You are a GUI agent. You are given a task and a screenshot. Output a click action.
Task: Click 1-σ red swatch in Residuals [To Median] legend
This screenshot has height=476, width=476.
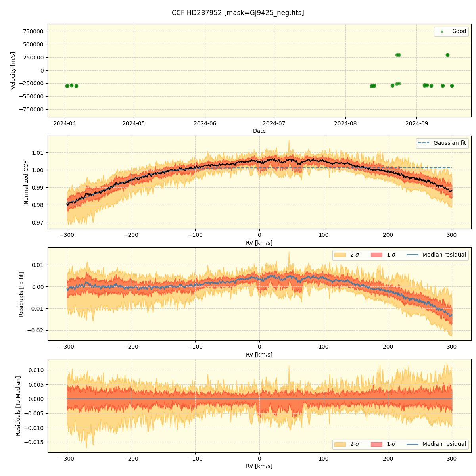(376, 444)
